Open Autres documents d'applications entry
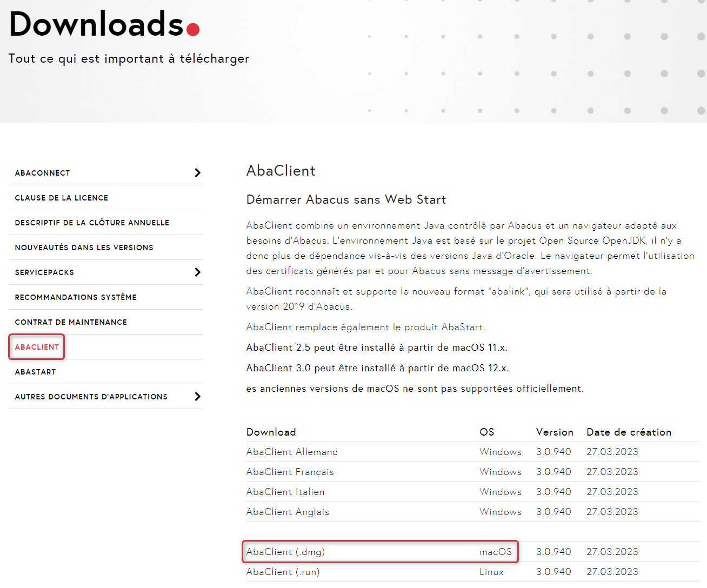 click(x=91, y=397)
